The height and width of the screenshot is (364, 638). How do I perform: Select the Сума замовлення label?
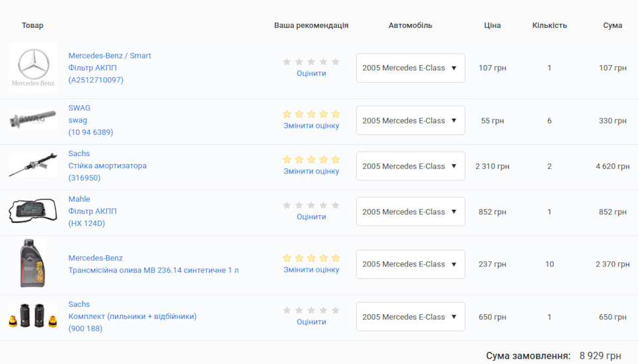(528, 356)
